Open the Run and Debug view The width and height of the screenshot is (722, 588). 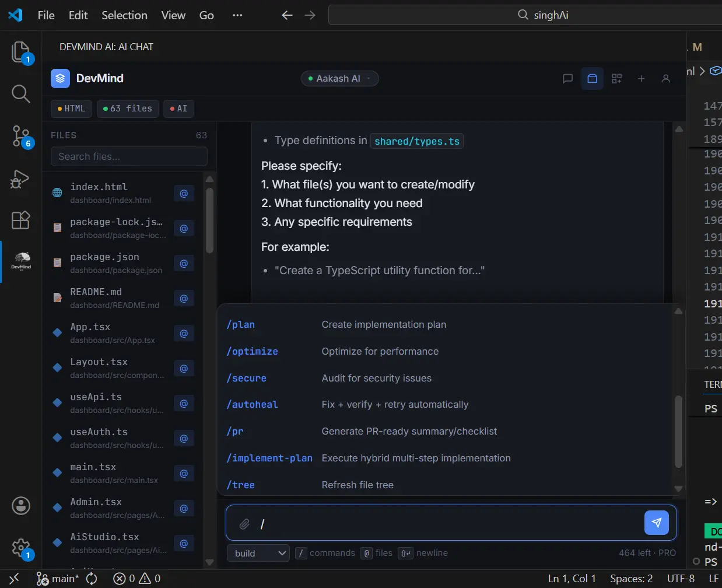click(x=21, y=178)
